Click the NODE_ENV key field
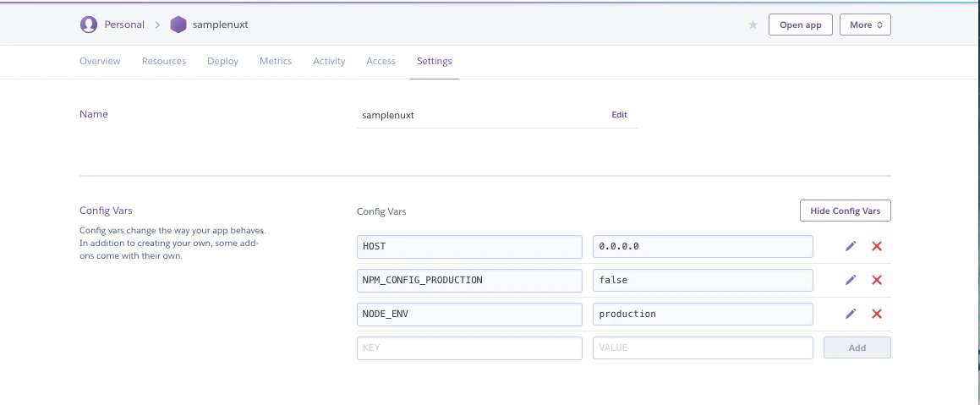Image resolution: width=980 pixels, height=405 pixels. pyautogui.click(x=469, y=314)
